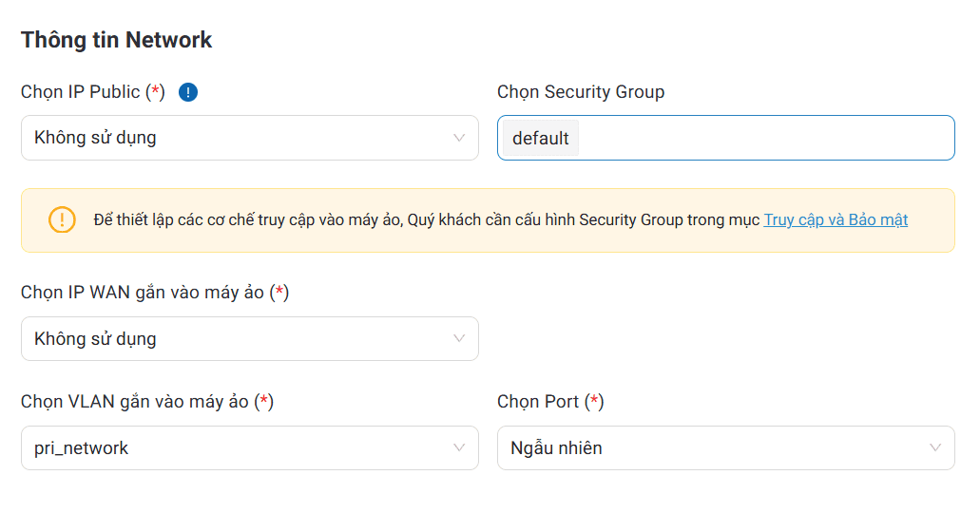Viewport: 980px width, 513px height.
Task: Click the chevron arrow in pri_network dropdown
Action: click(x=459, y=447)
